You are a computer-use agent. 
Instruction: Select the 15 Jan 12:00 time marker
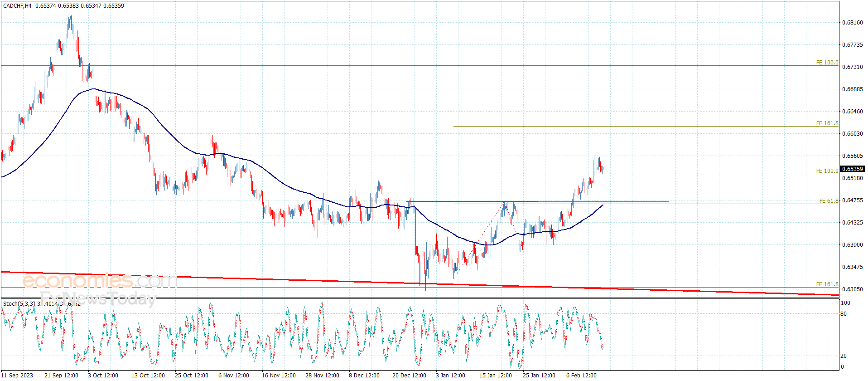(496, 375)
